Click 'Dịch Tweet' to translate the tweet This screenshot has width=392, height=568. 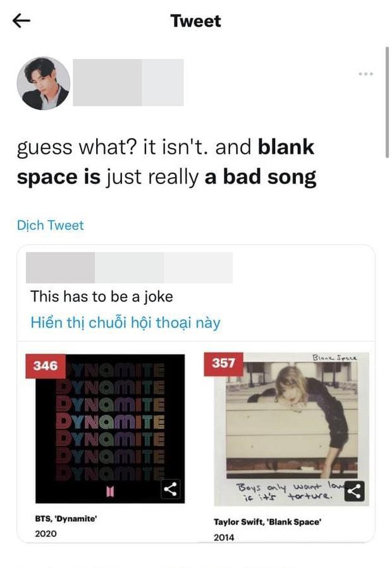[x=49, y=225]
